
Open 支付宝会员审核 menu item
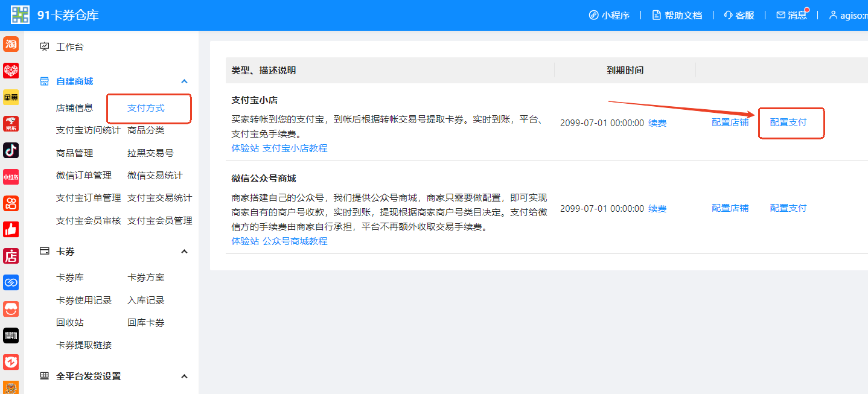click(x=88, y=221)
